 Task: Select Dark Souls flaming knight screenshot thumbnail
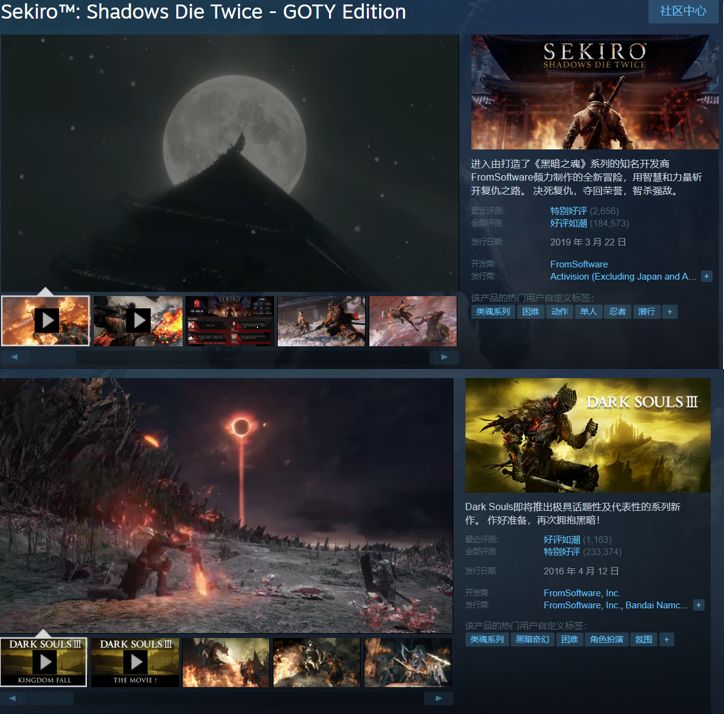pos(316,663)
